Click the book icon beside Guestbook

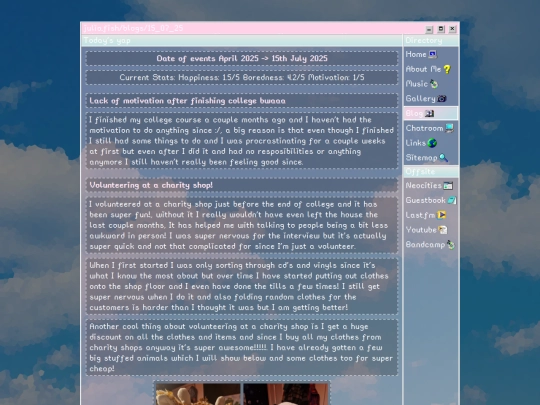coord(452,200)
